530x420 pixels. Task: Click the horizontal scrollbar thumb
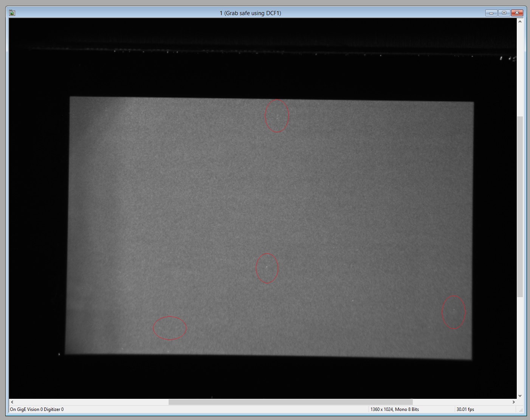coord(290,402)
